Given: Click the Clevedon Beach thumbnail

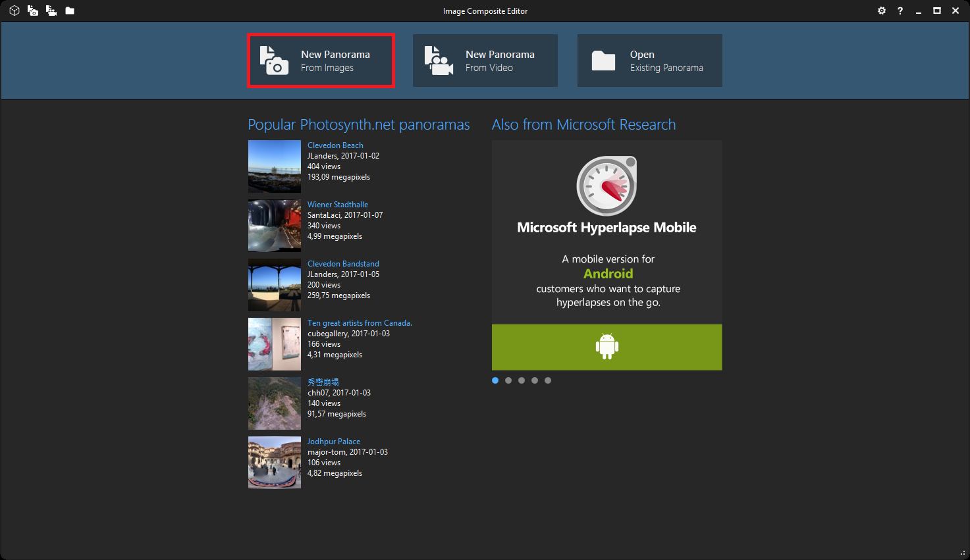Looking at the screenshot, I should click(x=275, y=166).
